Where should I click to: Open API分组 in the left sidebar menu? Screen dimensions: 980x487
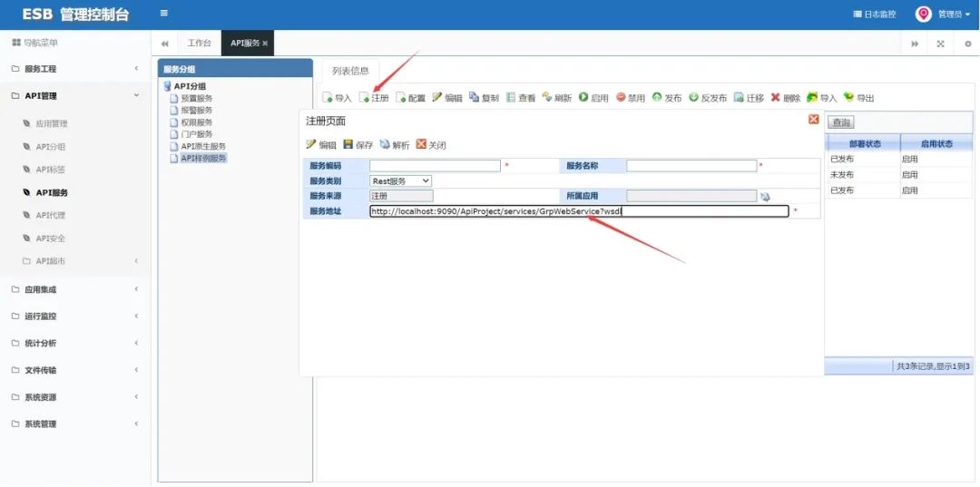50,147
